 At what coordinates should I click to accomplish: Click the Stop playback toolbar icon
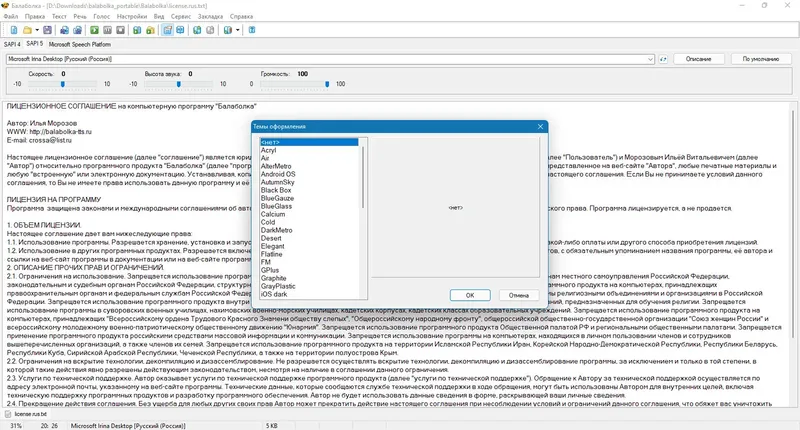pos(120,30)
